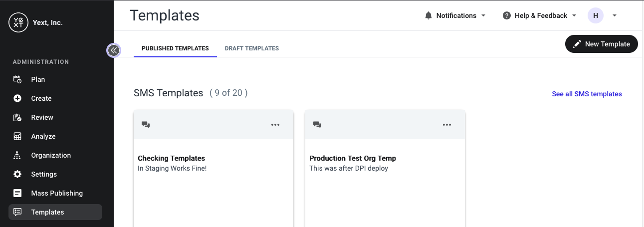The width and height of the screenshot is (644, 227).
Task: Select Templates in the sidebar
Action: 55,212
